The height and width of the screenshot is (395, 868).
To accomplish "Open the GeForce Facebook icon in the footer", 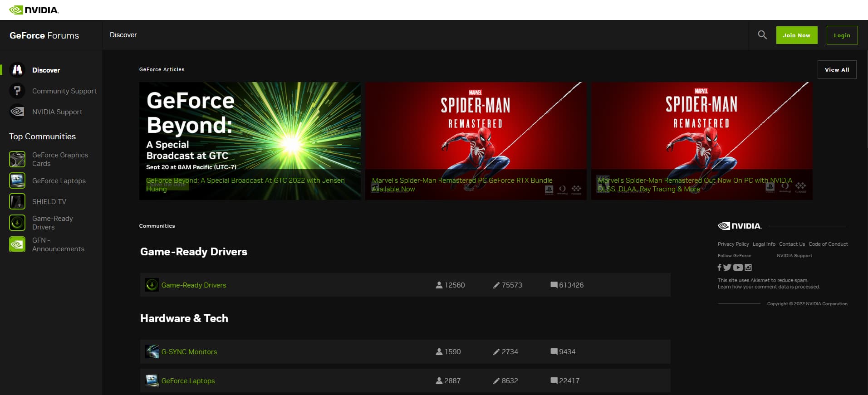I will [x=720, y=268].
